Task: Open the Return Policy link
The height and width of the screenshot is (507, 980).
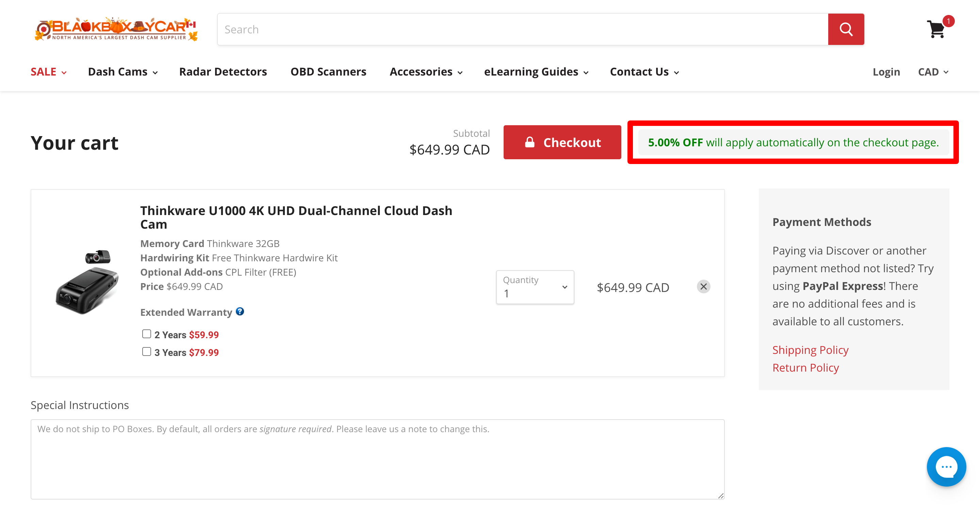Action: (805, 367)
